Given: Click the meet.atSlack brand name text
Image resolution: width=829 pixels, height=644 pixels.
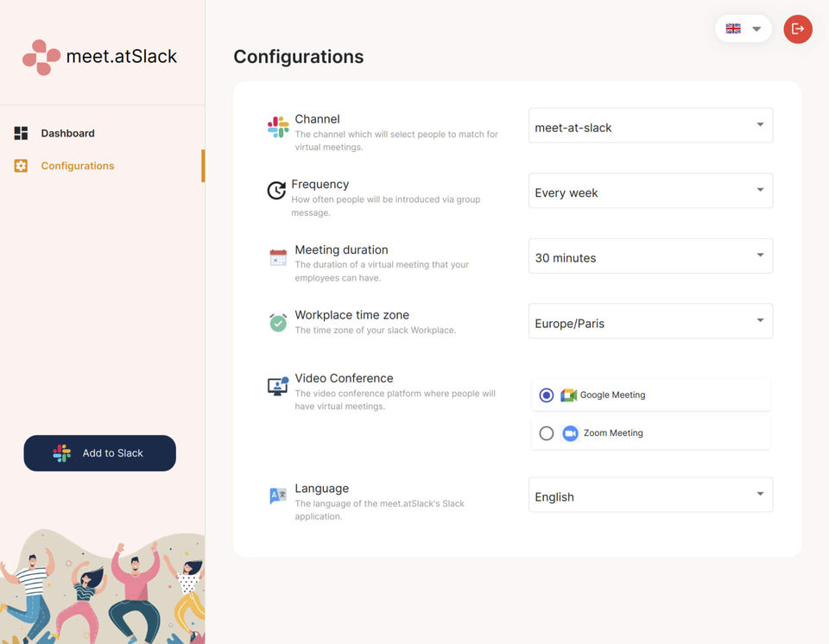Looking at the screenshot, I should (122, 56).
